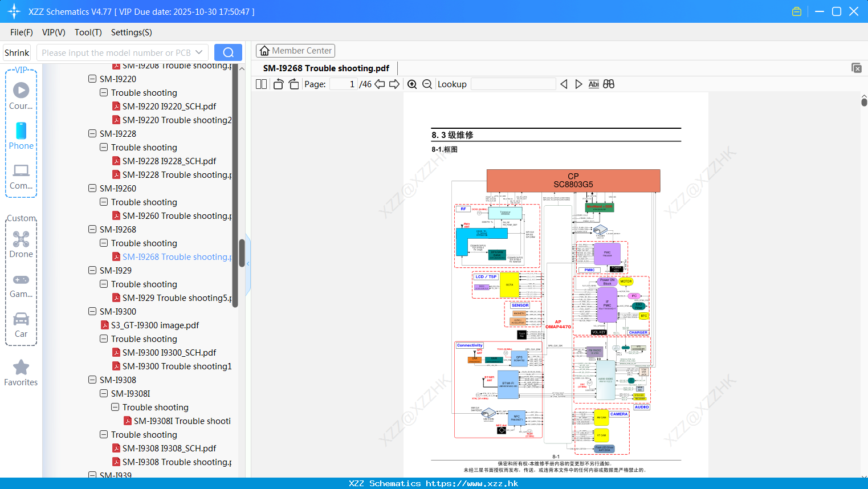Open the Settings(S) menu
The height and width of the screenshot is (489, 868).
pyautogui.click(x=132, y=32)
